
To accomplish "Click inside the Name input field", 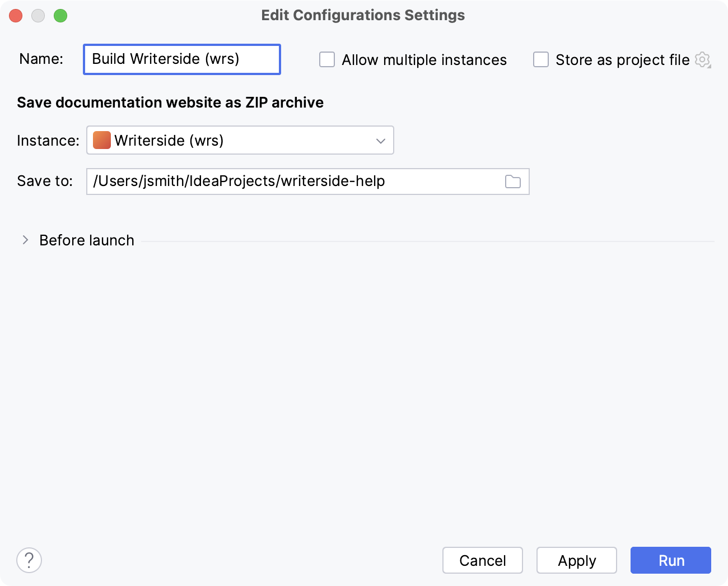I will [181, 59].
